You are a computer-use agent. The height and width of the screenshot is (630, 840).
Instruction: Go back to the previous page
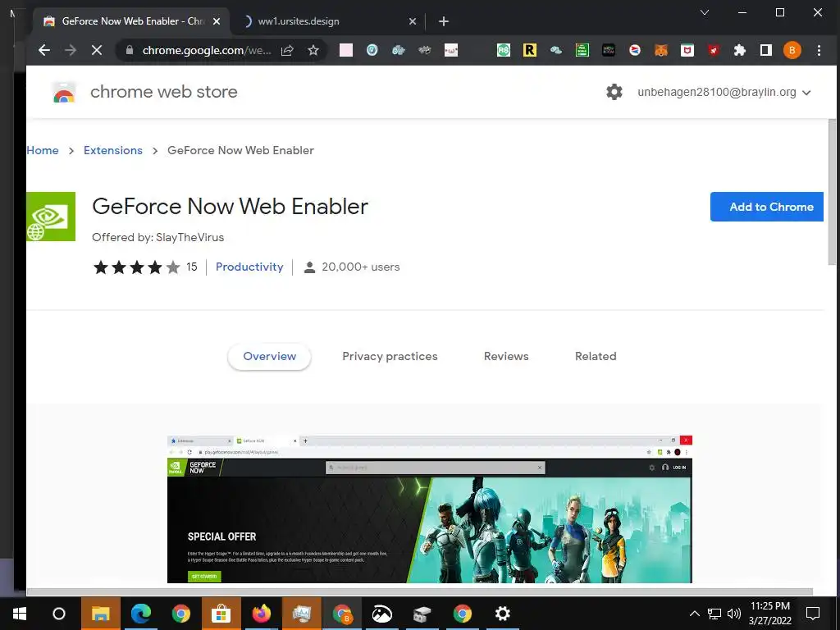click(44, 50)
